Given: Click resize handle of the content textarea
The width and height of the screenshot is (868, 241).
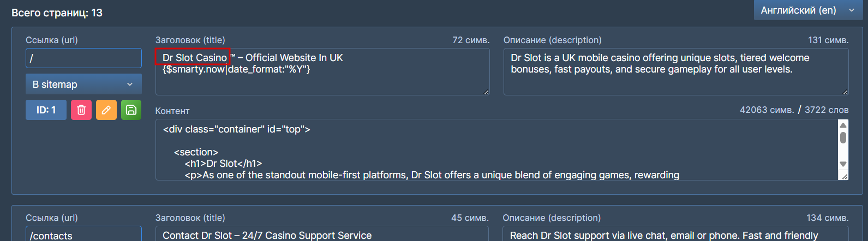Looking at the screenshot, I should pos(845,177).
